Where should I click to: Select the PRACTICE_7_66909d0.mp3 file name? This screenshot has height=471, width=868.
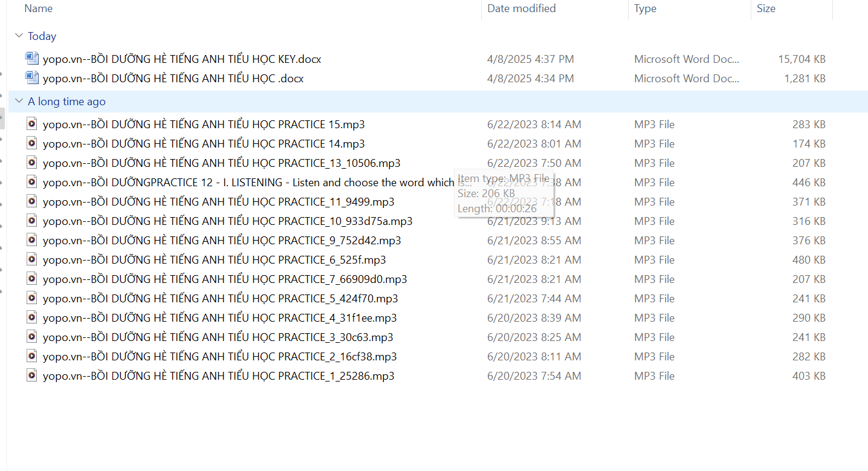point(225,279)
